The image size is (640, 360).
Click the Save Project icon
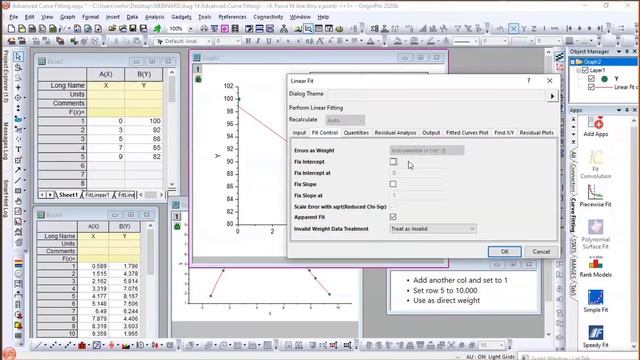(133, 29)
